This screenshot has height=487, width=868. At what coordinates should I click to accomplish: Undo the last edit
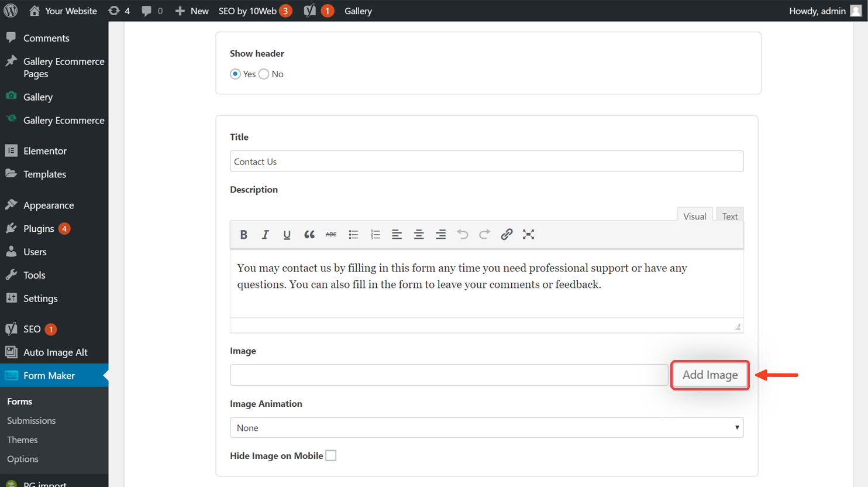[463, 234]
